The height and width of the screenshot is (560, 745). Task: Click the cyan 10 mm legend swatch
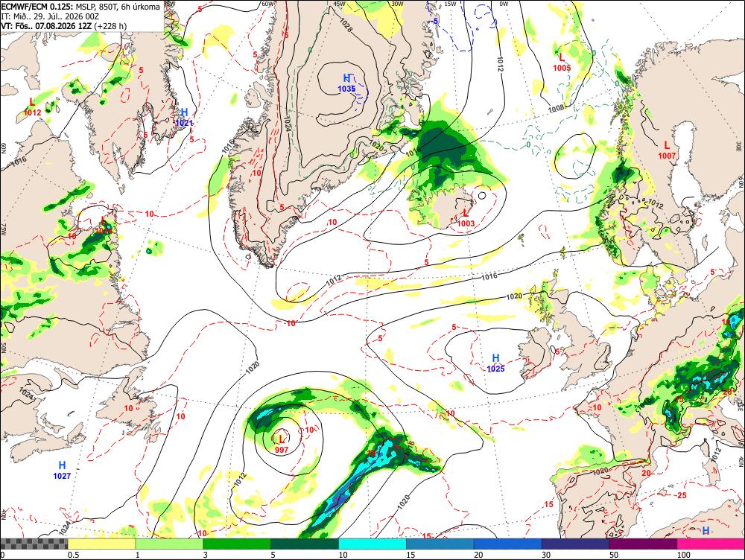point(372,544)
